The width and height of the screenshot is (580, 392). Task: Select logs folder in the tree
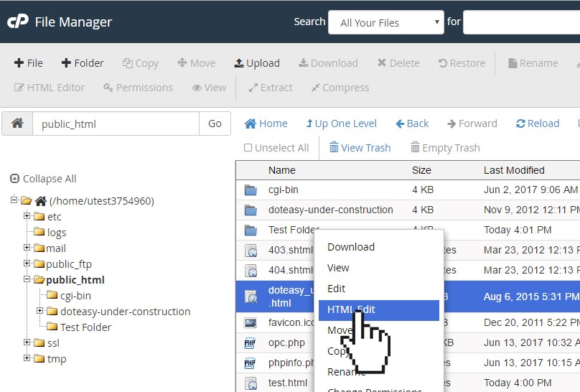click(x=50, y=232)
